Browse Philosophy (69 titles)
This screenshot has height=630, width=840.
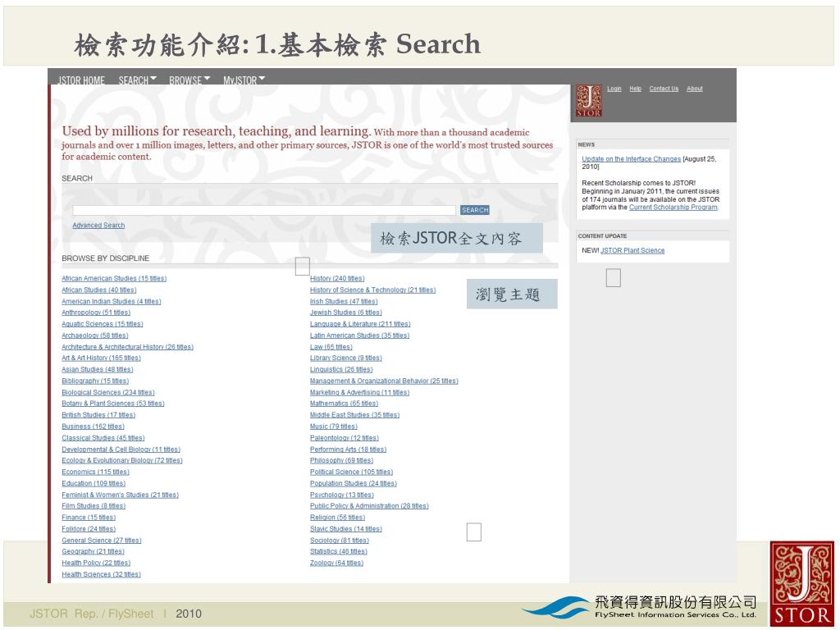(x=342, y=461)
